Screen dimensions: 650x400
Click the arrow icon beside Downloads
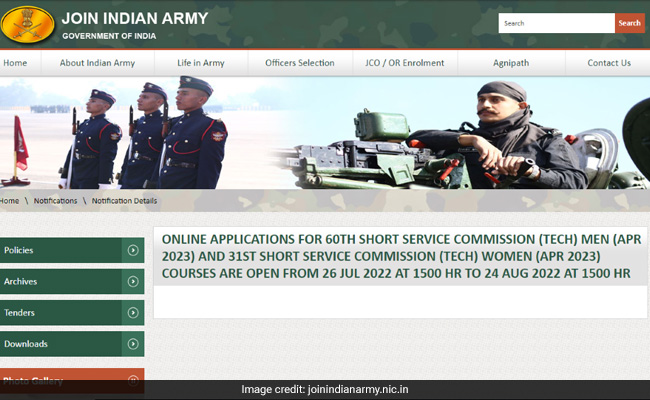[x=133, y=344]
